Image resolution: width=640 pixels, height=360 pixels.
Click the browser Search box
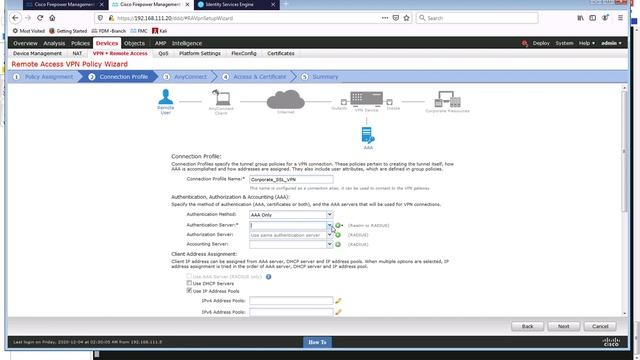click(x=477, y=18)
